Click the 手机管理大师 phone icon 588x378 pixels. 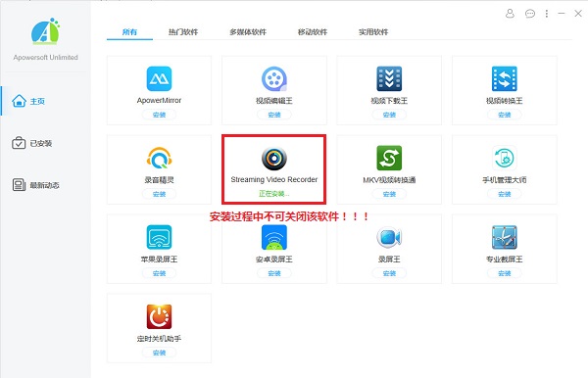[x=505, y=158]
